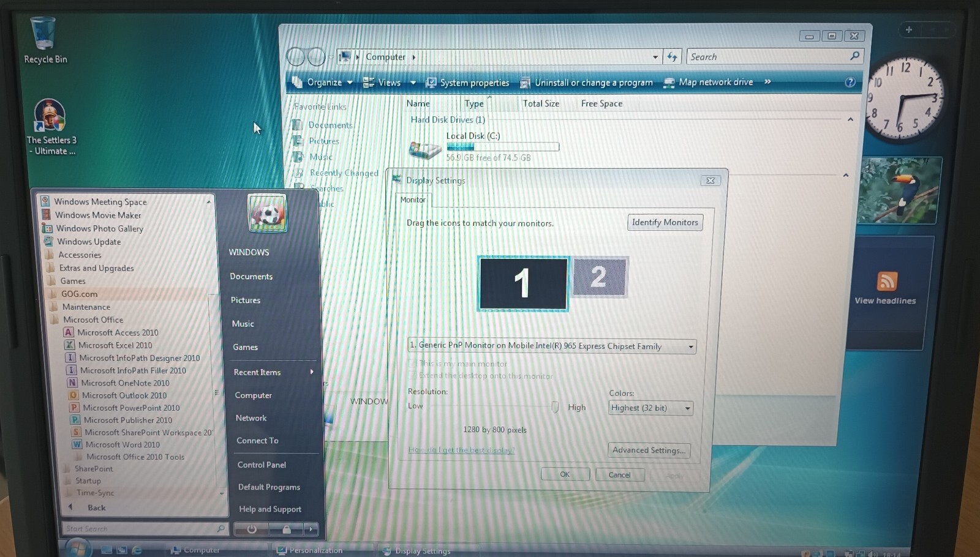Open Microsoft SharePoint Workspace 2010

(142, 432)
